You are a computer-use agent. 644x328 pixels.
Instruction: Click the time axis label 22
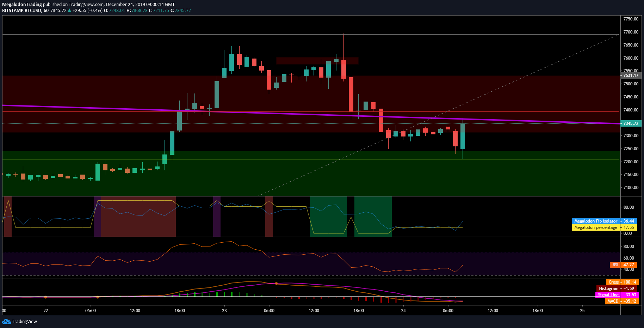(46, 311)
